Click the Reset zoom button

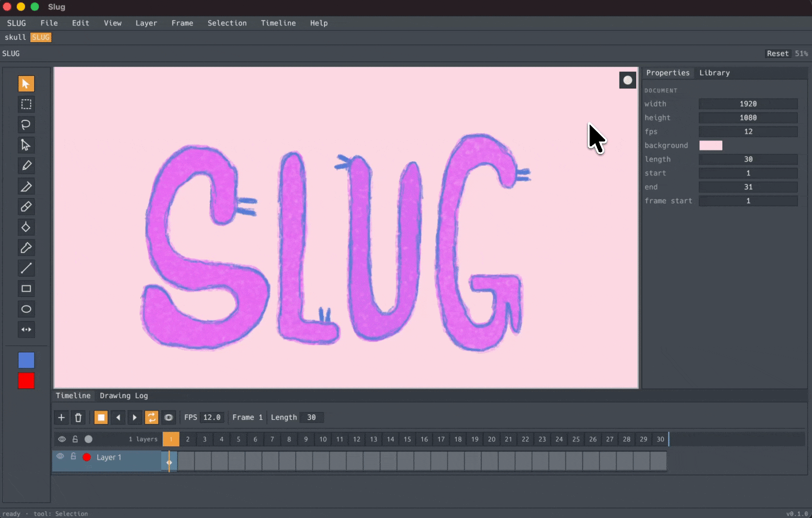point(777,54)
